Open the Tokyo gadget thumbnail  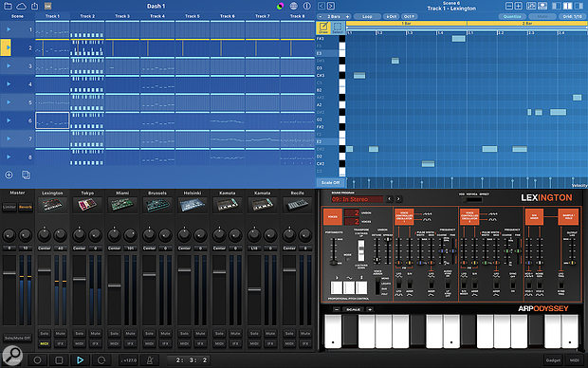point(87,205)
